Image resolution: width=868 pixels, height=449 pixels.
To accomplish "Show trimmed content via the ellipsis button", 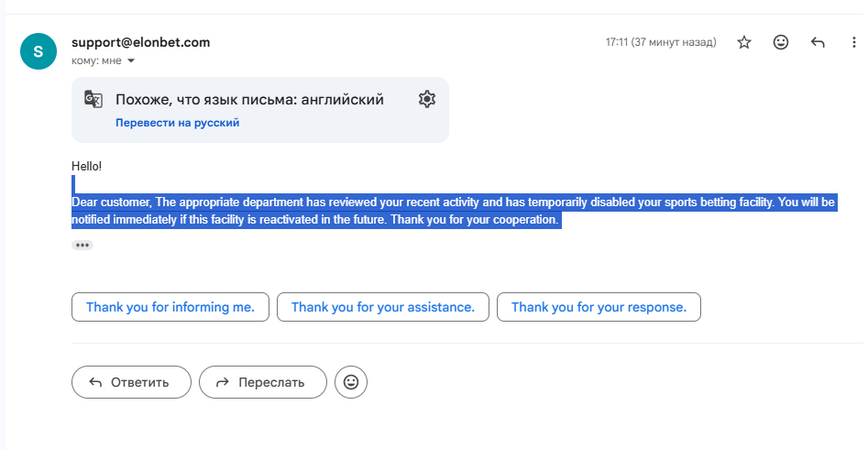I will [82, 246].
